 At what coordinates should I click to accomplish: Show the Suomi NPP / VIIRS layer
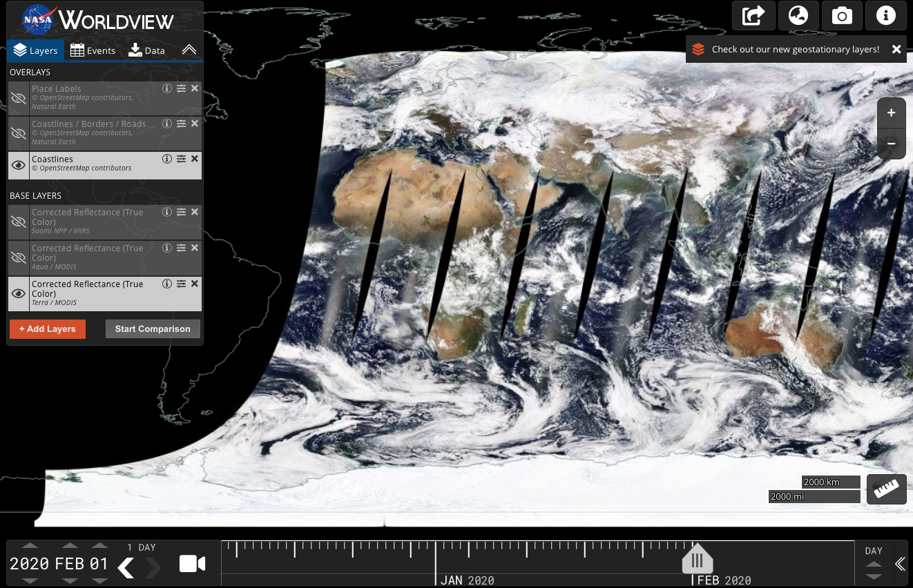pos(19,222)
